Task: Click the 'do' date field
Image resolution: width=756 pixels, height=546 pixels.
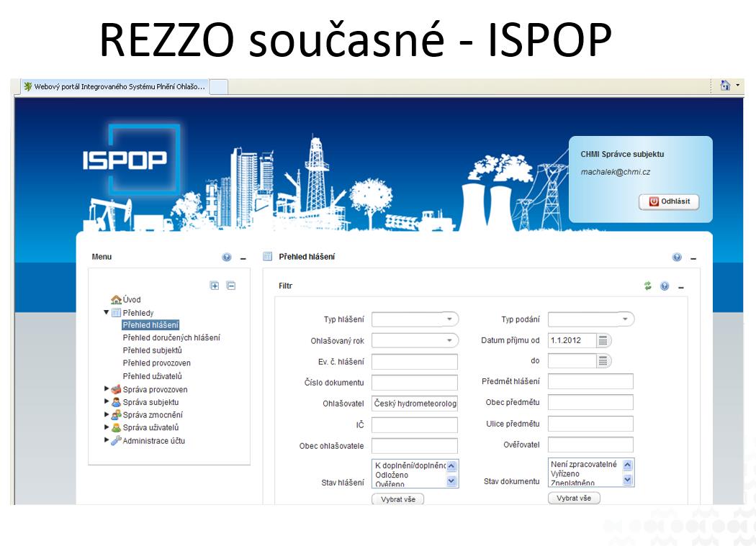Action: (x=572, y=361)
